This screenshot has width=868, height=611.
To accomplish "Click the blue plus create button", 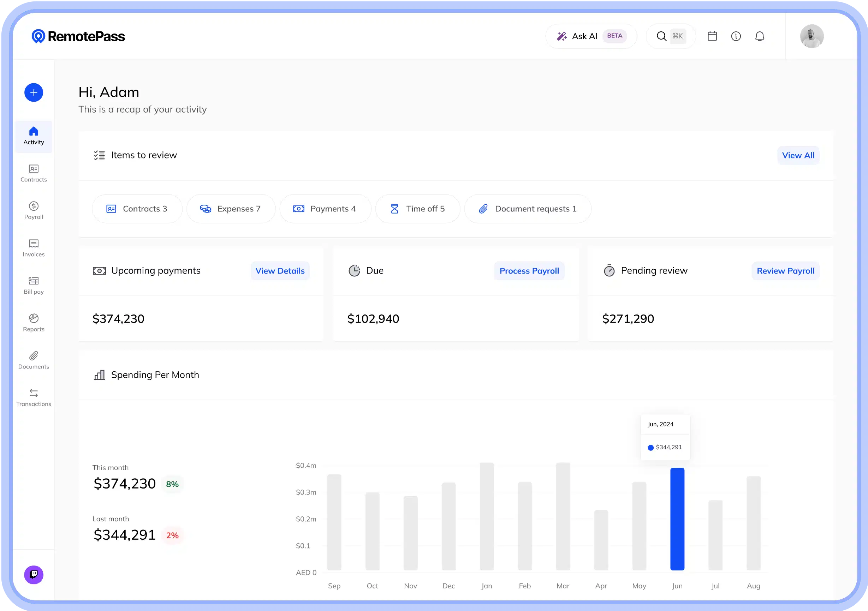I will tap(34, 92).
